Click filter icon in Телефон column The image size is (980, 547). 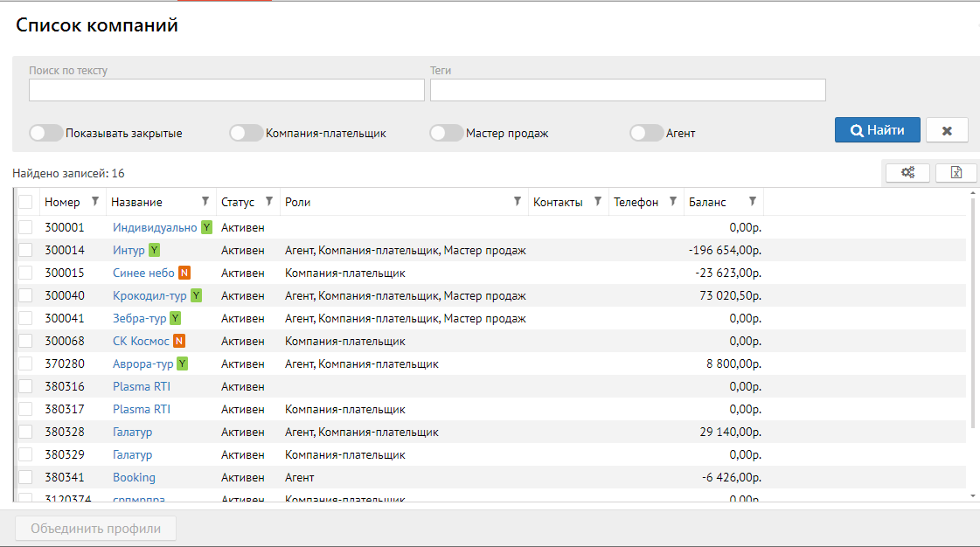click(673, 202)
